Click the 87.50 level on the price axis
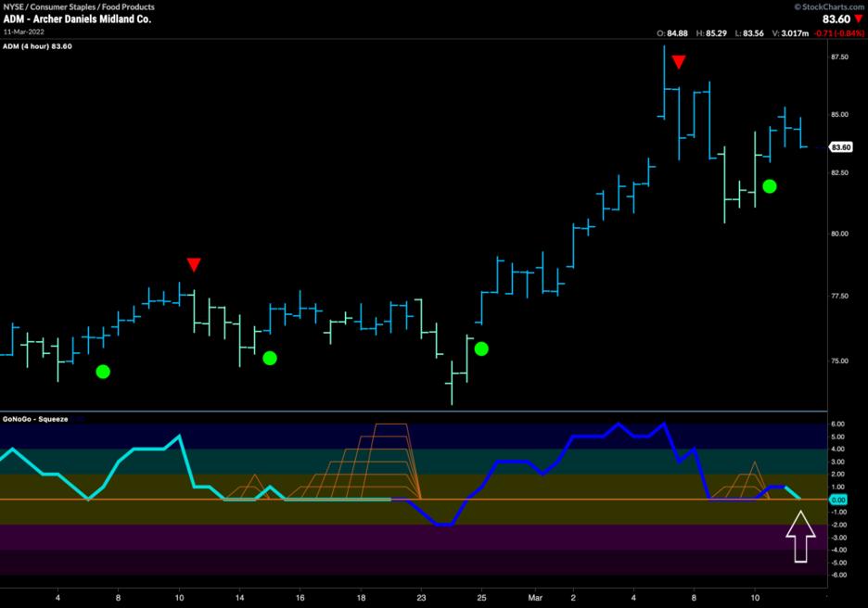 coord(840,57)
